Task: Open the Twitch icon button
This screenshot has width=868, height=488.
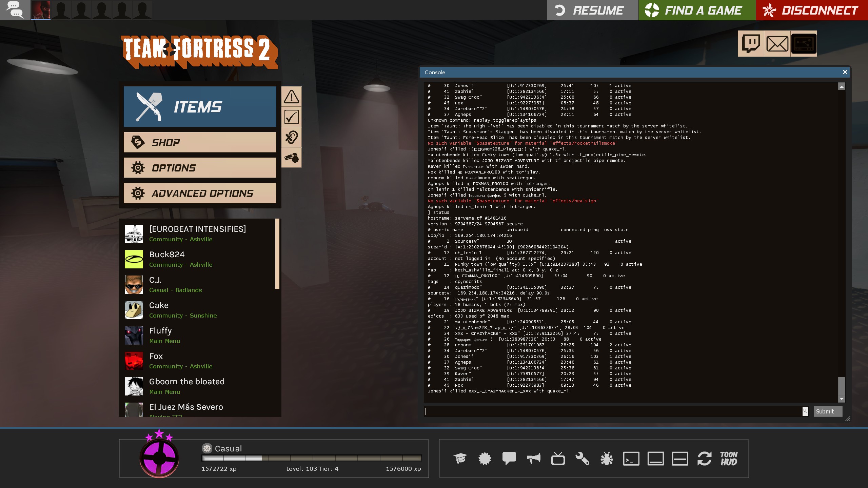Action: pyautogui.click(x=751, y=44)
